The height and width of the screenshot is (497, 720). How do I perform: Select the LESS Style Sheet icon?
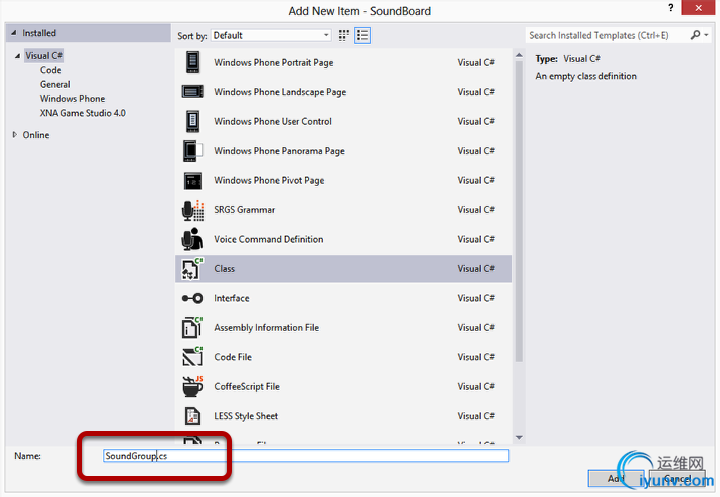point(192,416)
